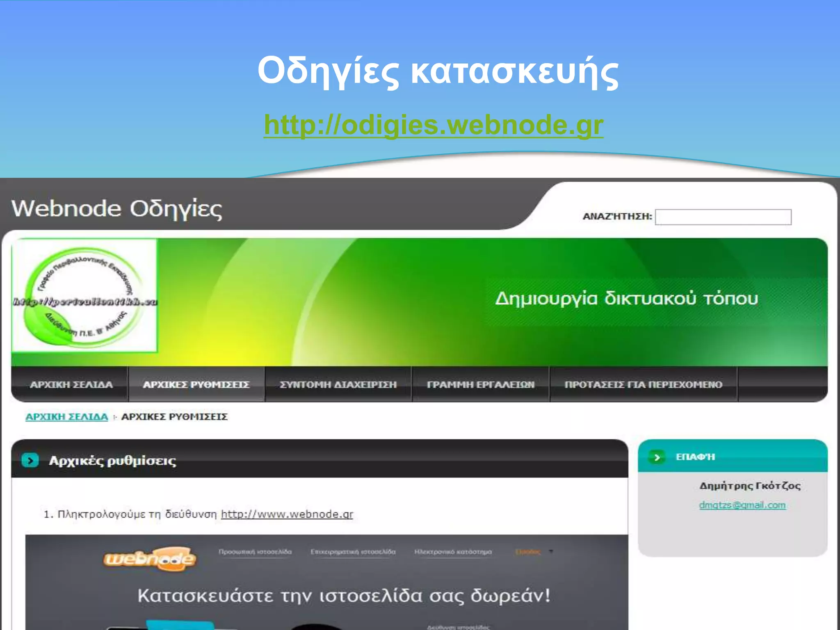Open the ΑΡΧΙΚΗ ΣΕΛΙΔΑ navigation tab

[71, 385]
